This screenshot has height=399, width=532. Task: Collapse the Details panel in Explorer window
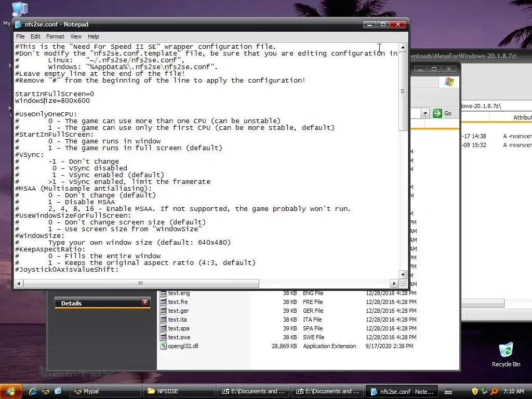[x=145, y=302]
